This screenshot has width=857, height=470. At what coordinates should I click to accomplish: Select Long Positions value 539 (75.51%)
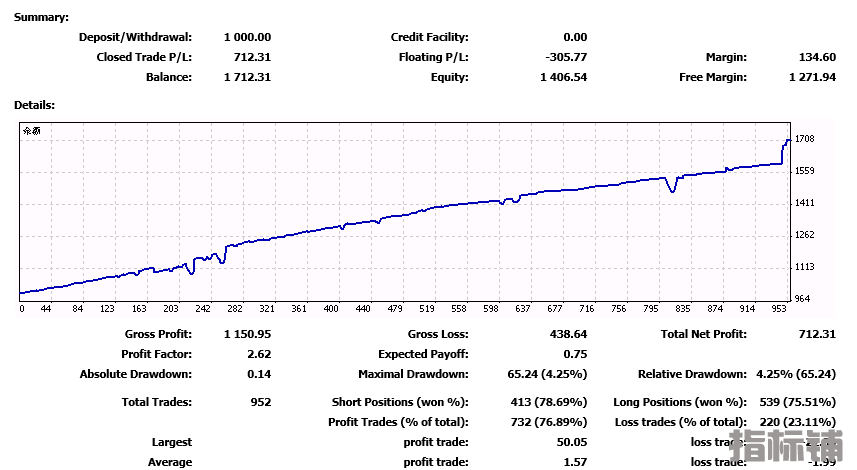[x=798, y=402]
